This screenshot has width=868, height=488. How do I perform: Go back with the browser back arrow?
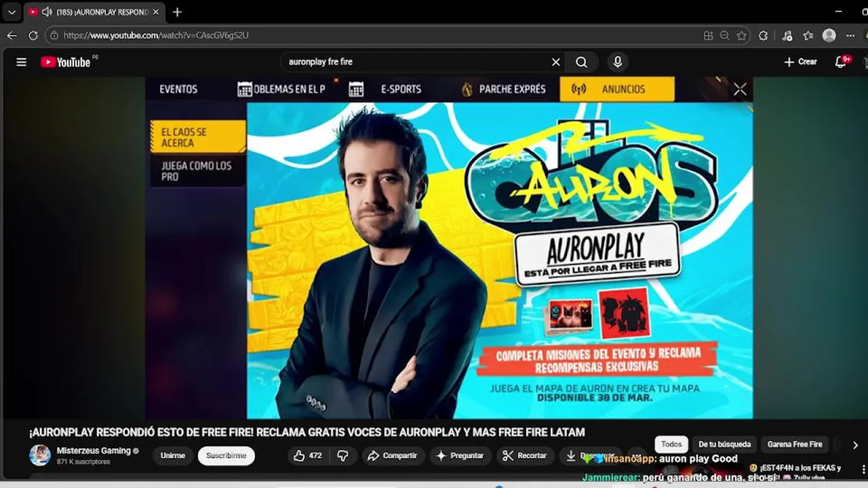coord(12,35)
